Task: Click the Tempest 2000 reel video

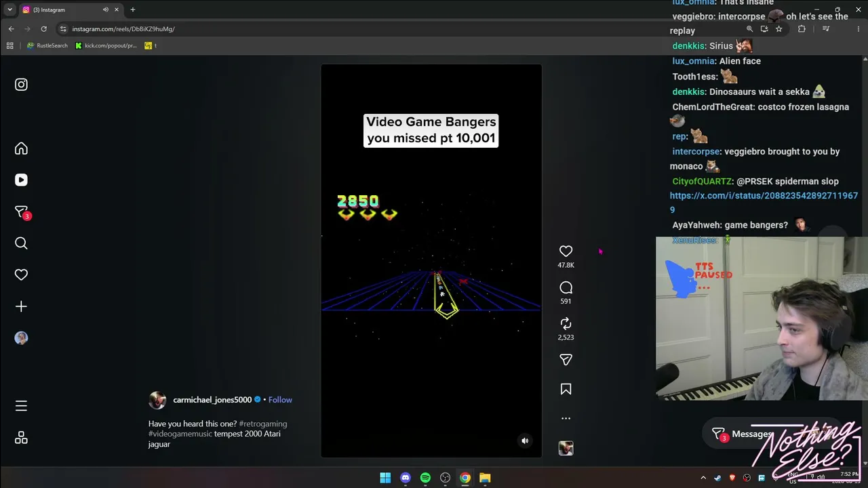Action: [x=431, y=261]
